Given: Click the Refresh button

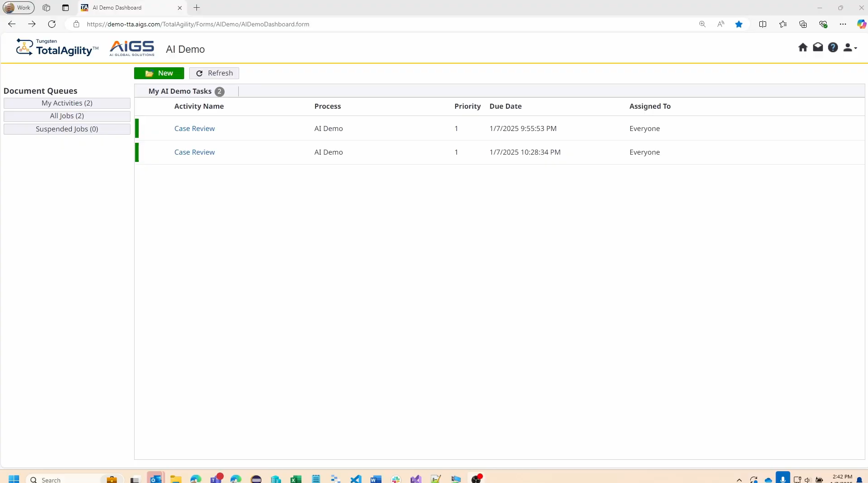Looking at the screenshot, I should 214,73.
